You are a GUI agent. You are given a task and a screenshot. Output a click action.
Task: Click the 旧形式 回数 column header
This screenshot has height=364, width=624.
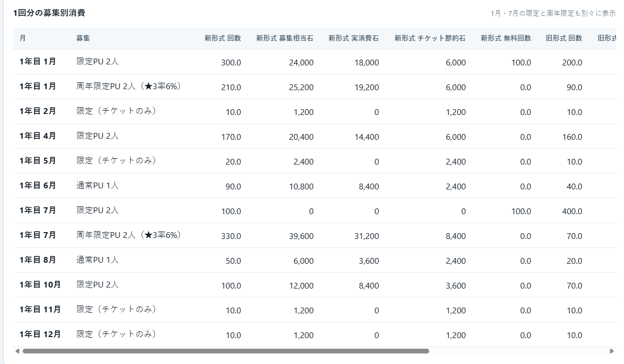coord(564,38)
